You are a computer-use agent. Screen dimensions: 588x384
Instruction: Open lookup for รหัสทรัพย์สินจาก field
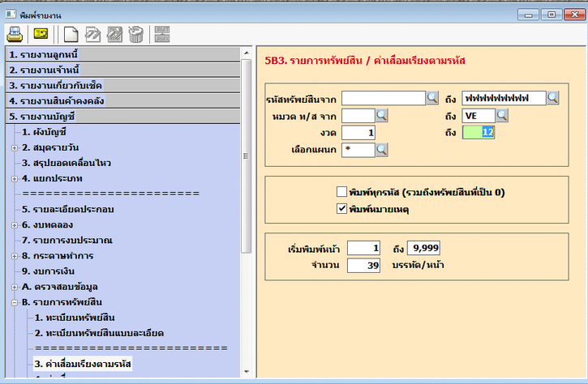pyautogui.click(x=433, y=98)
